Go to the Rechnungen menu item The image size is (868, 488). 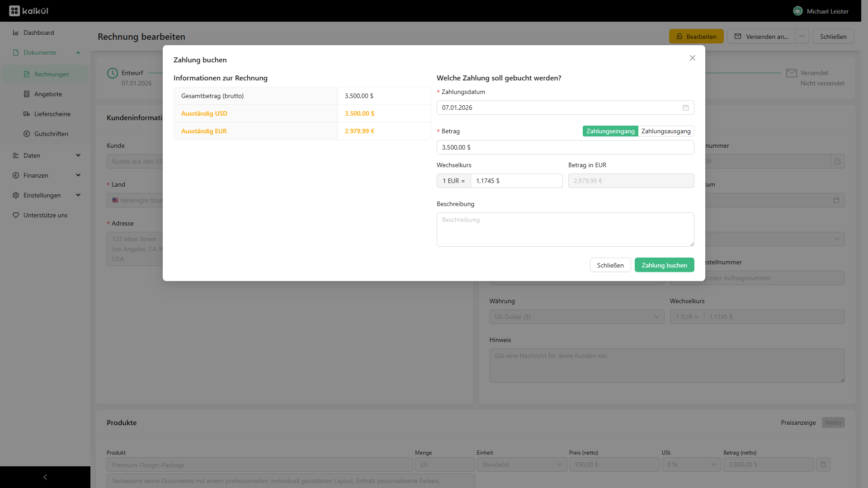pyautogui.click(x=52, y=74)
